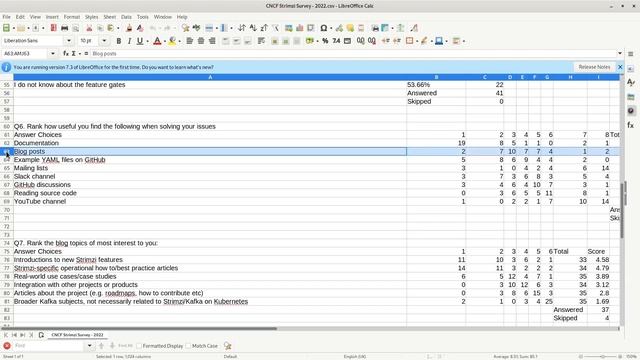The width and height of the screenshot is (640, 360).
Task: Click the Release Notes button
Action: pos(594,67)
